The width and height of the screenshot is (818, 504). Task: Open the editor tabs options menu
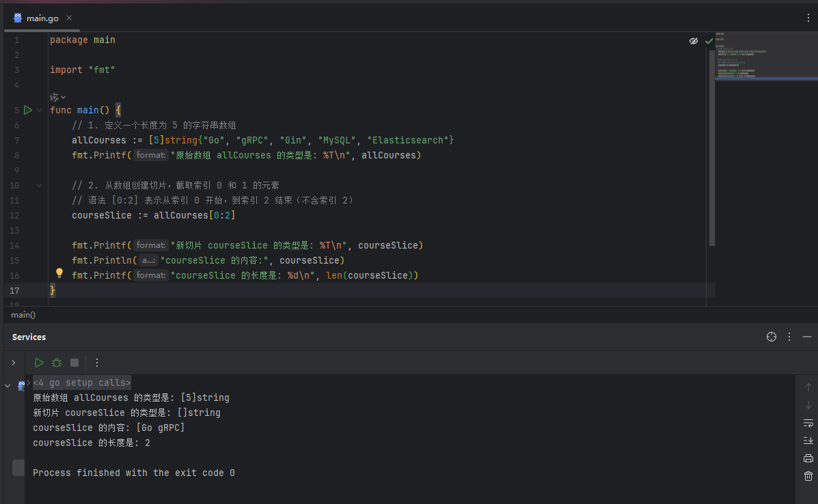(x=808, y=18)
